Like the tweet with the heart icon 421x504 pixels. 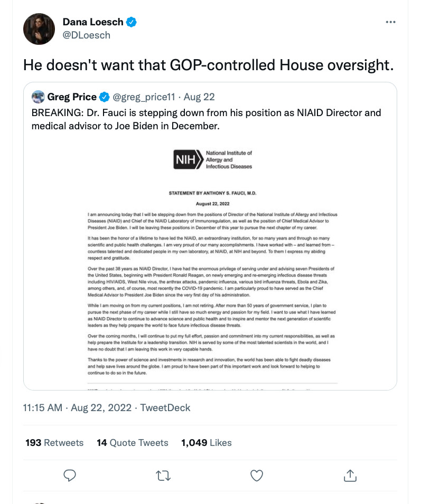coord(257,476)
